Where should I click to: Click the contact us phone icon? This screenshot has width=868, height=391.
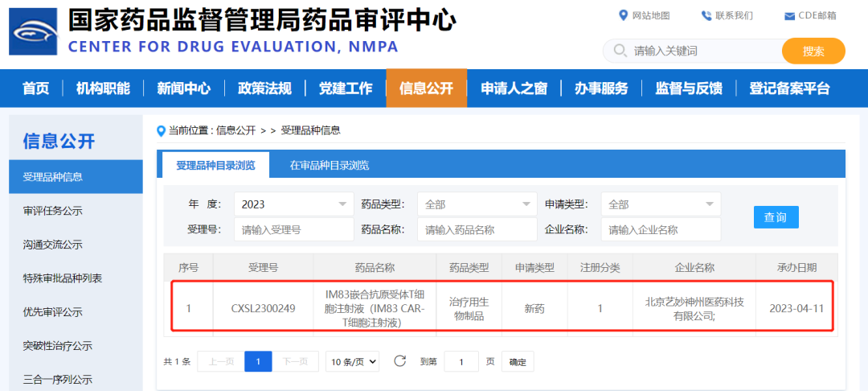[x=706, y=15]
